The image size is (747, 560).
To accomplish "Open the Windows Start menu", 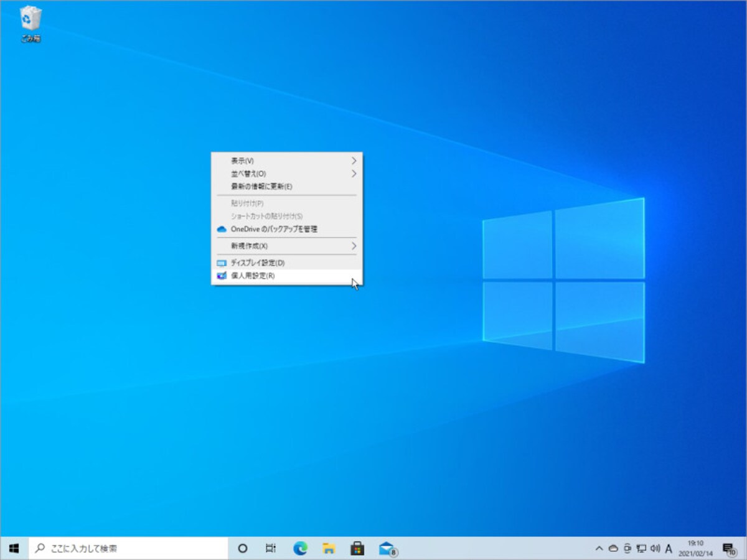I will [14, 548].
